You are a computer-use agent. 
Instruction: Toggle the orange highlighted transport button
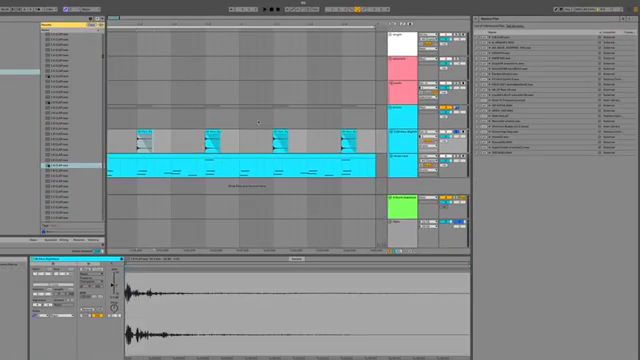pos(357,9)
